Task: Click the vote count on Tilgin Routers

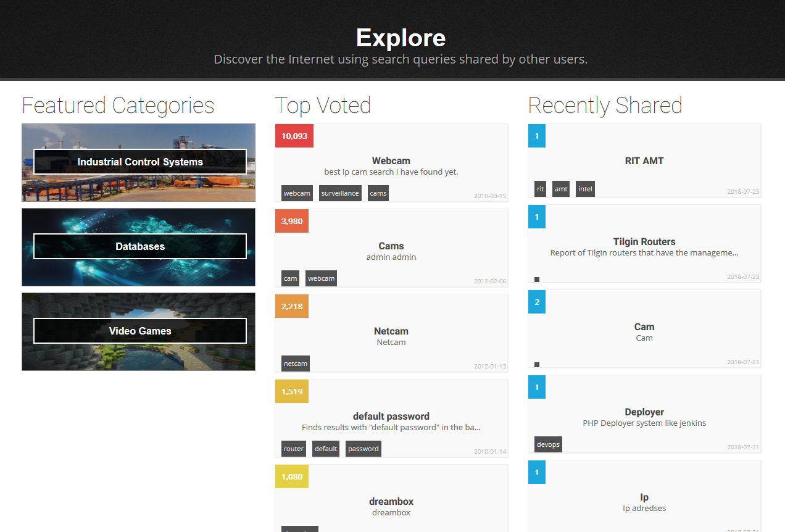Action: (537, 217)
